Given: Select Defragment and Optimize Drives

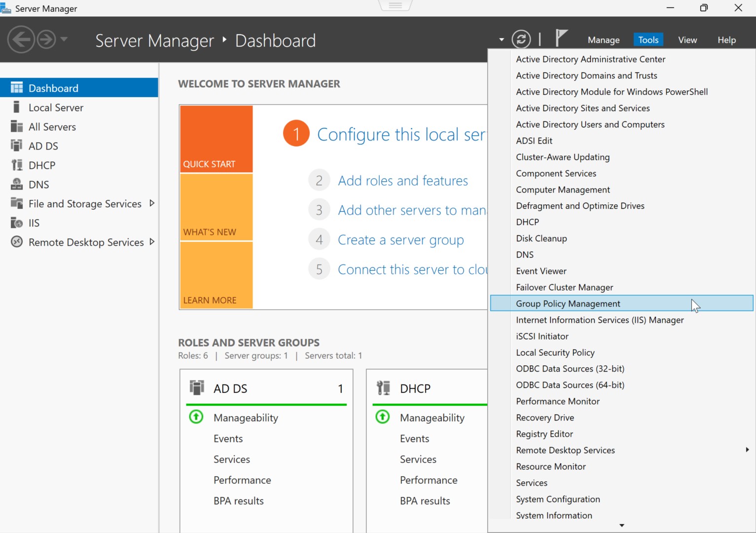Looking at the screenshot, I should [622, 206].
